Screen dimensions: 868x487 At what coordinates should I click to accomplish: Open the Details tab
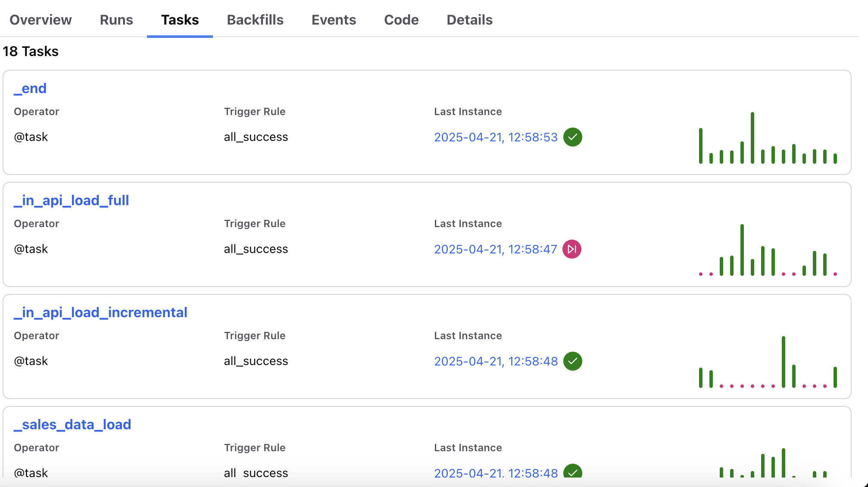(469, 19)
